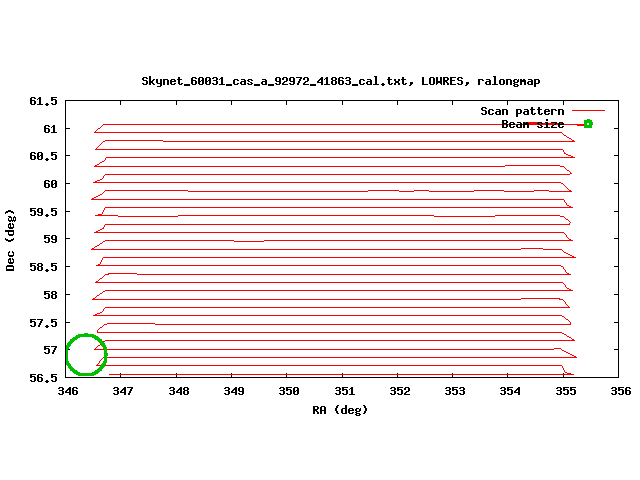
Task: Click the 57 Dec tick label
Action: point(50,350)
